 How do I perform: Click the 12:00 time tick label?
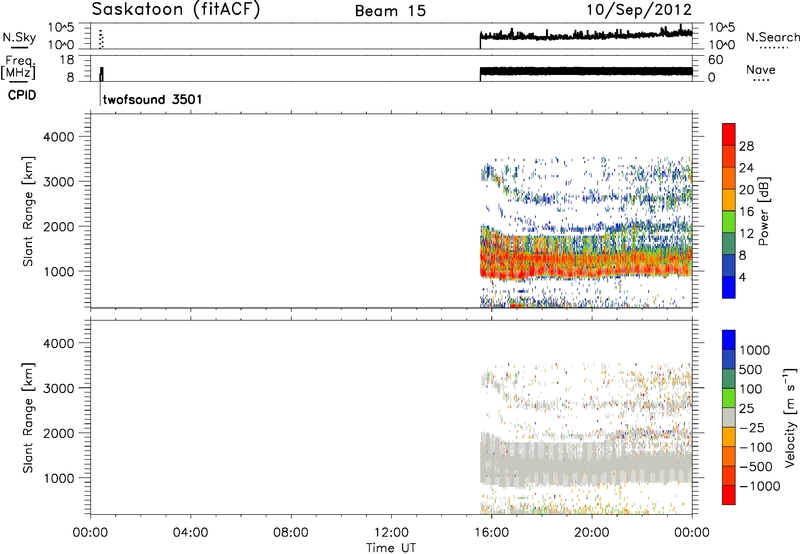[391, 533]
